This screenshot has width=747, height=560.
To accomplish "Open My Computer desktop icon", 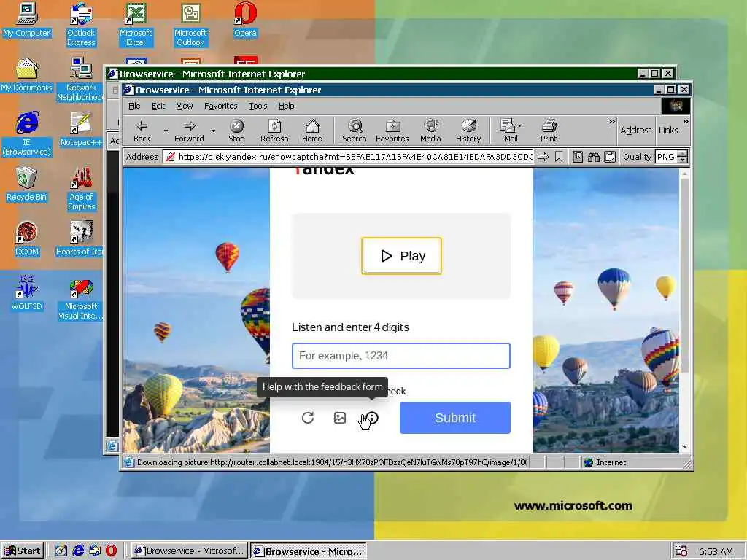I will click(26, 20).
